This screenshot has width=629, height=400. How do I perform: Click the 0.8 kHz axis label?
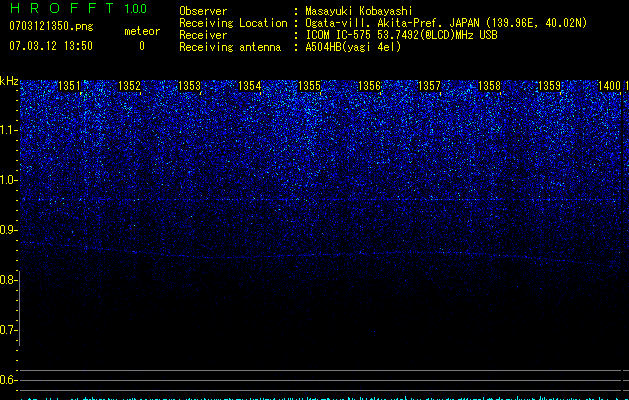(7, 280)
